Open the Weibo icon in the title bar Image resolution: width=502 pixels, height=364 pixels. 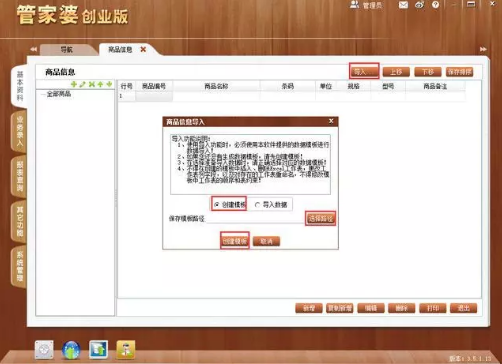point(420,5)
